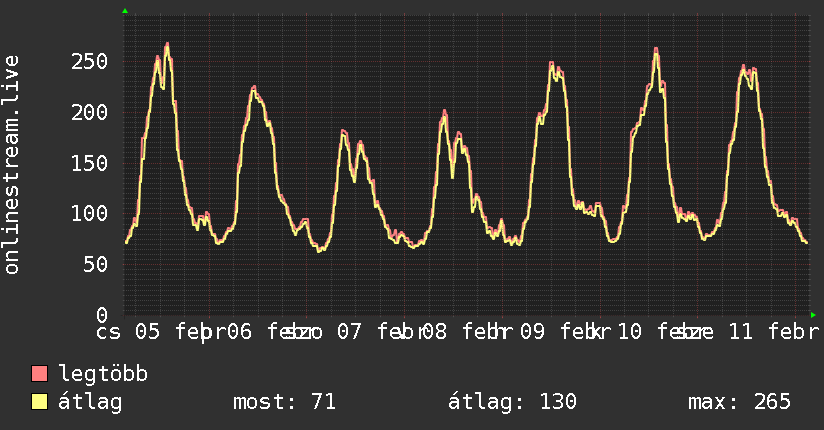Click the 50 y-axis label

coord(96,264)
